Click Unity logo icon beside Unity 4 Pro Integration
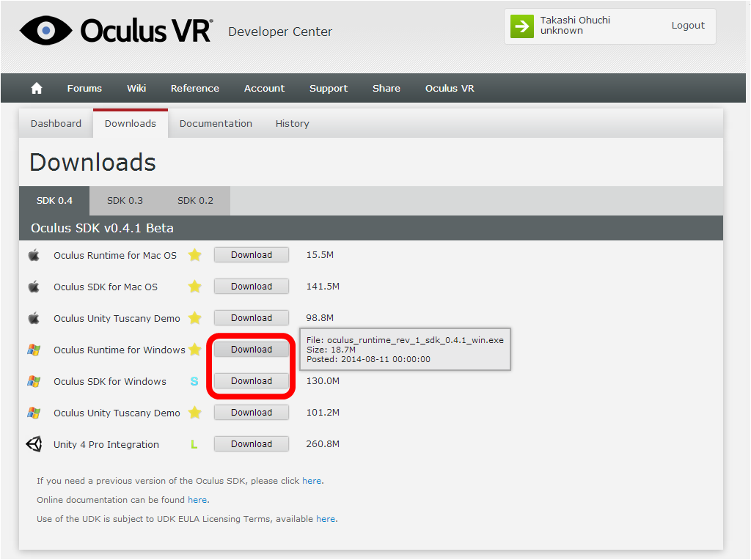Screen dimensions: 751x560 (x=34, y=444)
